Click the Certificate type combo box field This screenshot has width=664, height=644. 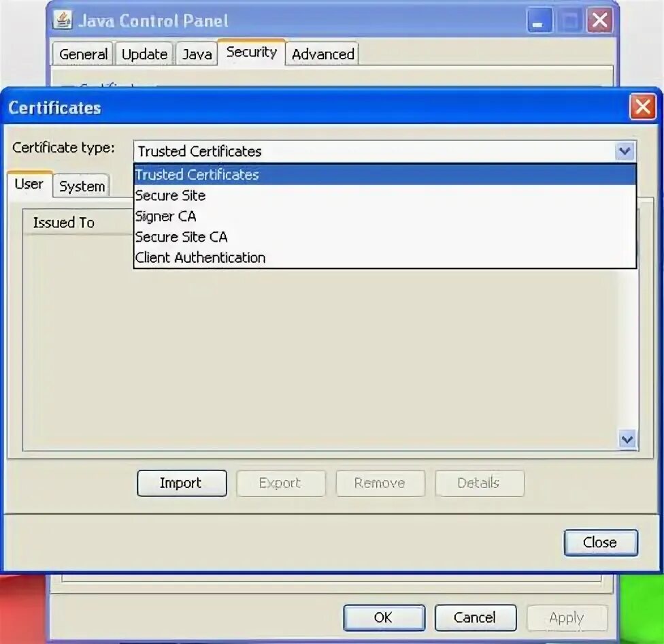coord(384,151)
